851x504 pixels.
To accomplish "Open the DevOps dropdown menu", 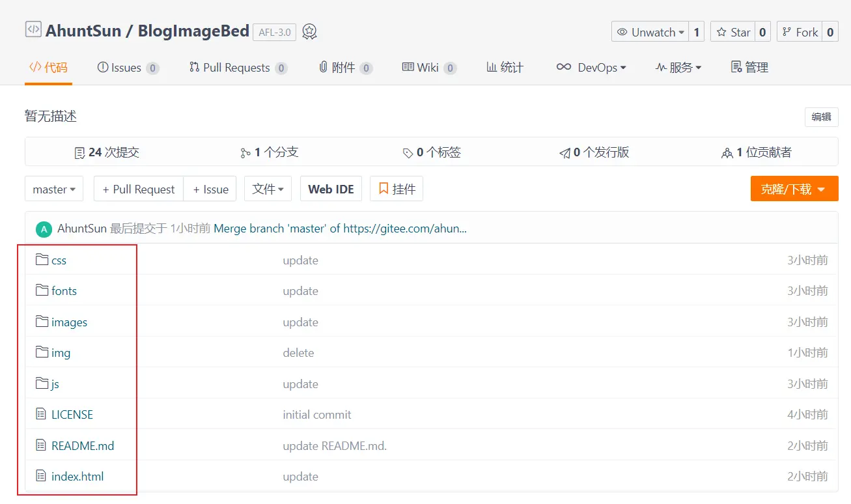I will [x=591, y=67].
